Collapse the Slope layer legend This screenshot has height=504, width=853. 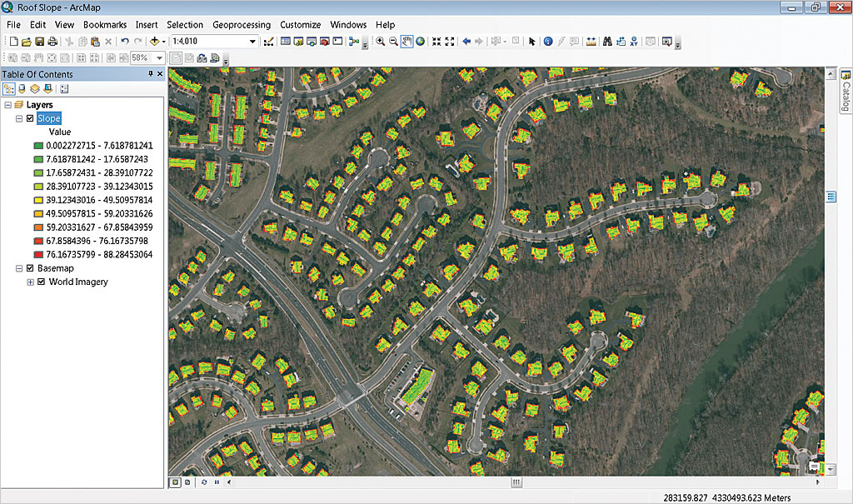(x=19, y=118)
